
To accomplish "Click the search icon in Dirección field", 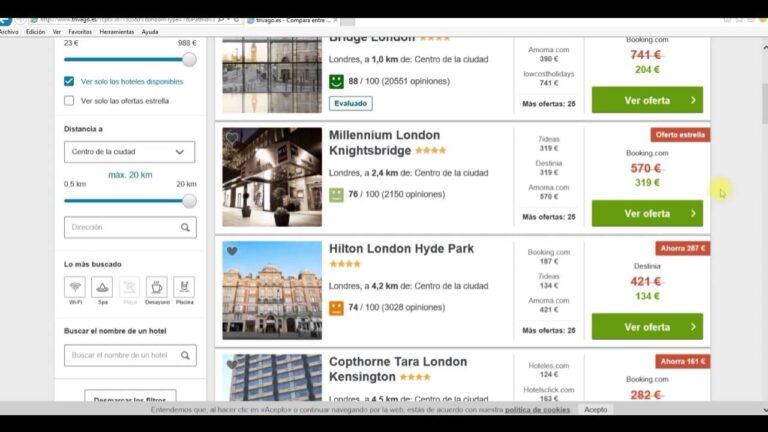I will (185, 227).
